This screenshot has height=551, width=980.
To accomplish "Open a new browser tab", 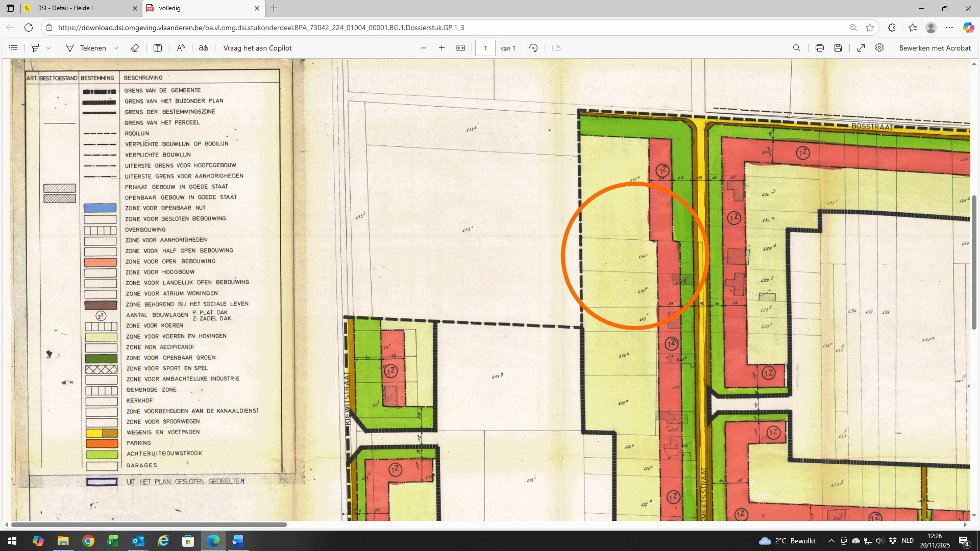I will [274, 8].
